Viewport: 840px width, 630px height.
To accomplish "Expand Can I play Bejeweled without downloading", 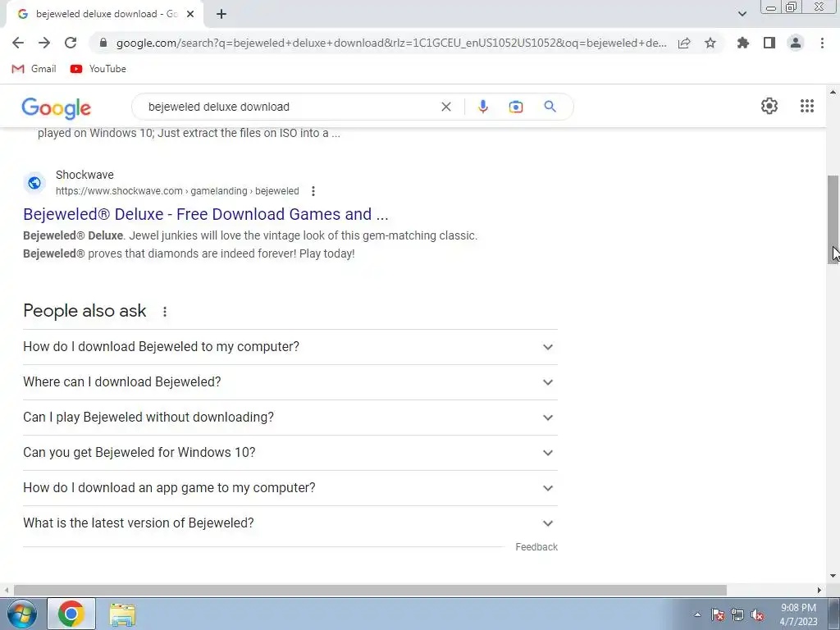I will pos(290,418).
